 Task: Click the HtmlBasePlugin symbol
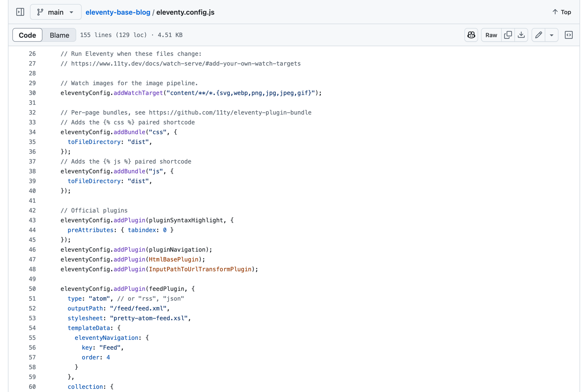(x=174, y=260)
